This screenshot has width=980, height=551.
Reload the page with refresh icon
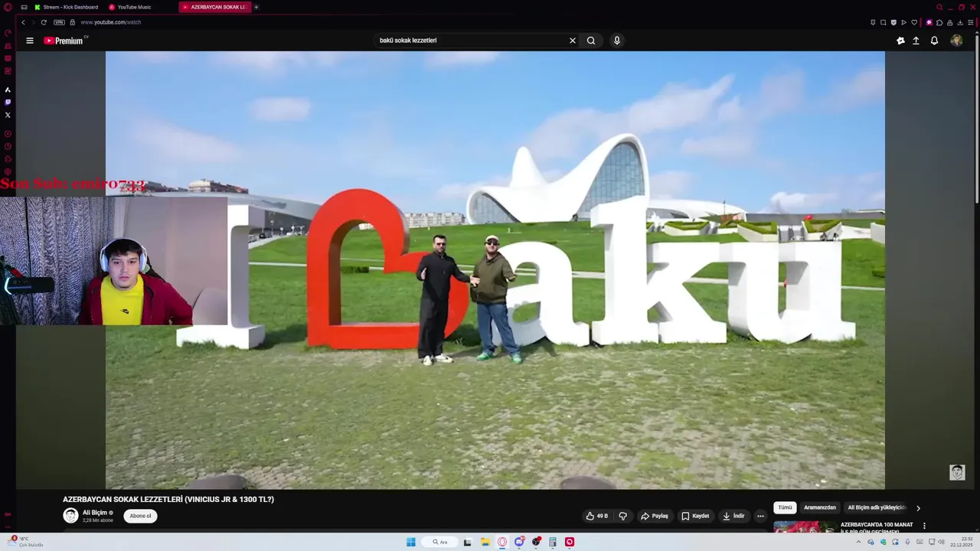[x=44, y=22]
